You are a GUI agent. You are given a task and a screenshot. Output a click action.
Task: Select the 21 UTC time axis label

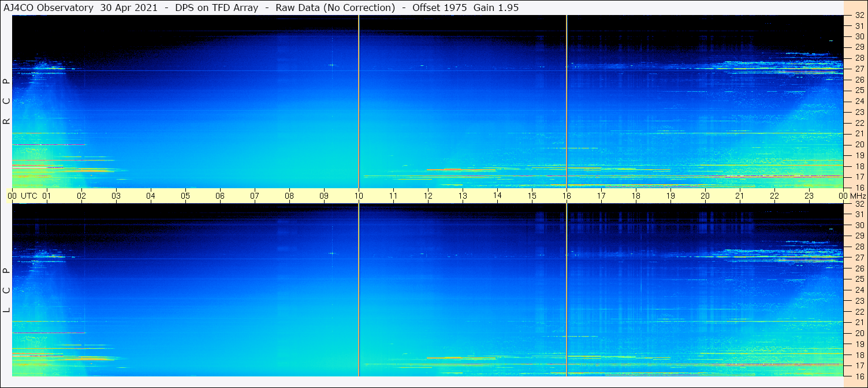pos(740,196)
